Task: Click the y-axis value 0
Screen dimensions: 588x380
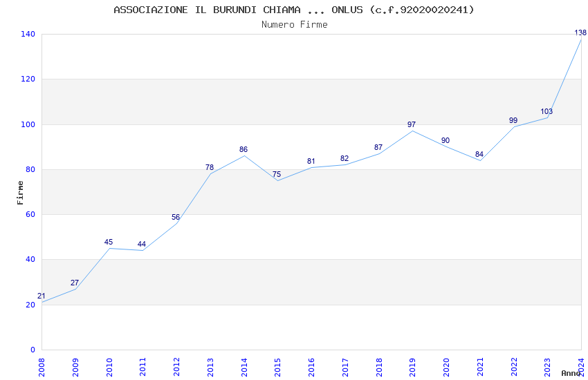Action: (33, 350)
